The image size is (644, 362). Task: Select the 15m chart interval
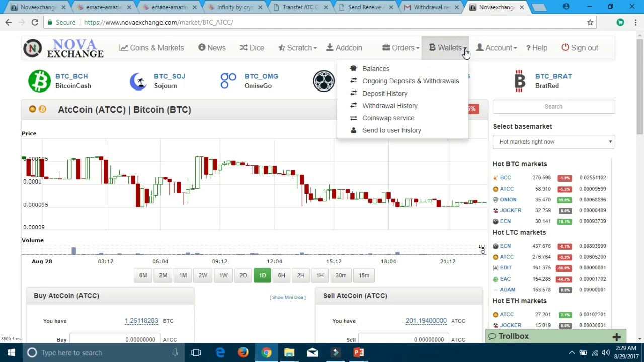(x=364, y=275)
